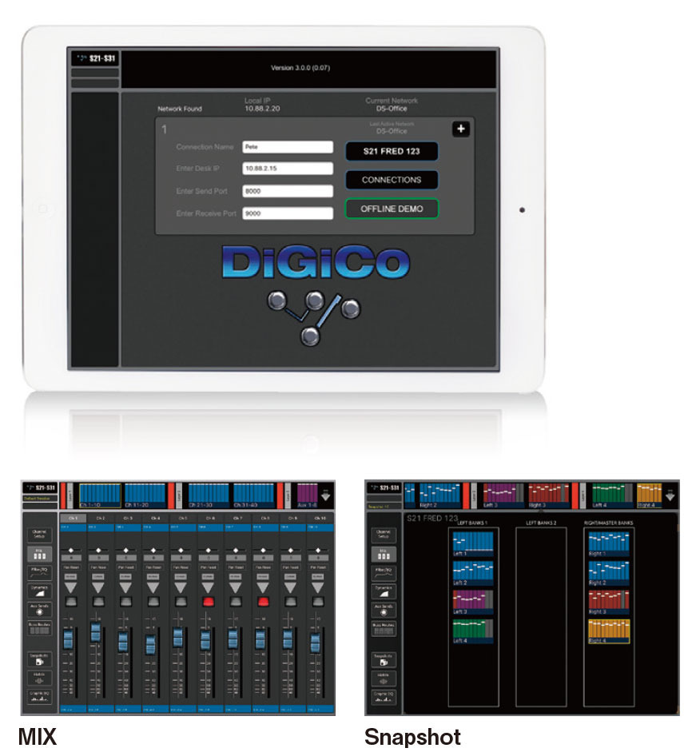
Task: Open Snapshots in the MIX screen sidebar
Action: tap(39, 659)
